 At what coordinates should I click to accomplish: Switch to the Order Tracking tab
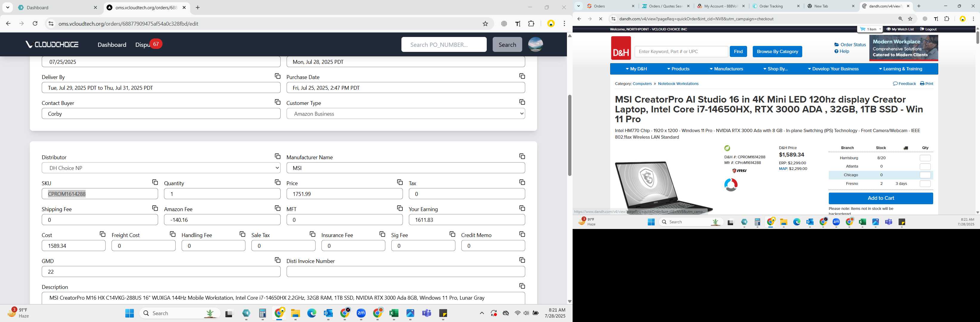[776, 6]
